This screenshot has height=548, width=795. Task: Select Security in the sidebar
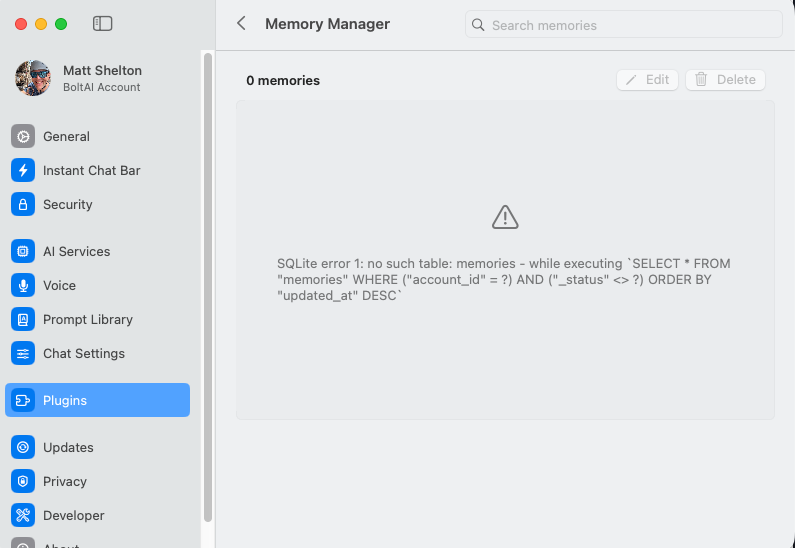point(97,204)
